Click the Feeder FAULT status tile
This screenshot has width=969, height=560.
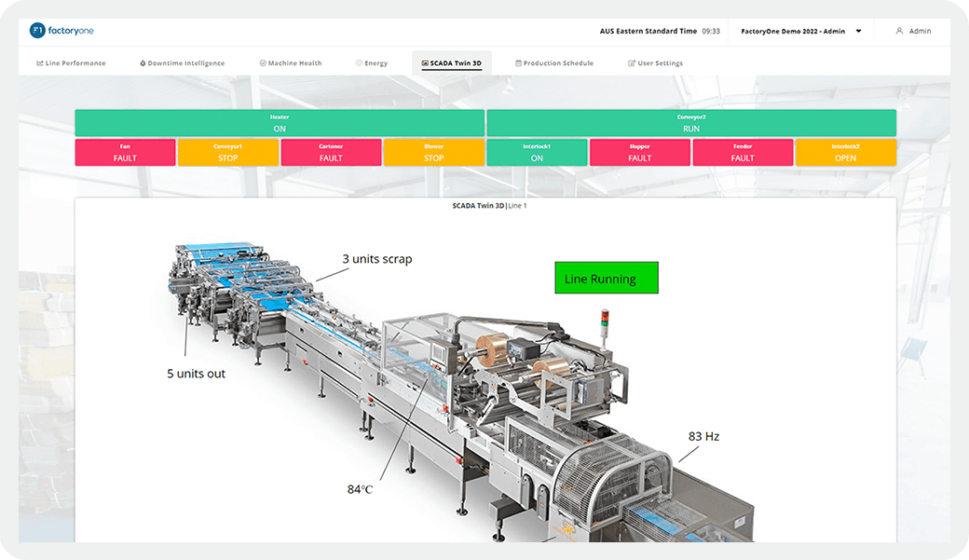click(x=743, y=153)
